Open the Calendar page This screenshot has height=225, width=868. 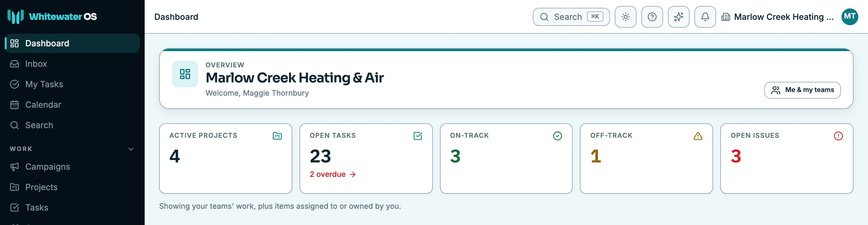(72, 105)
